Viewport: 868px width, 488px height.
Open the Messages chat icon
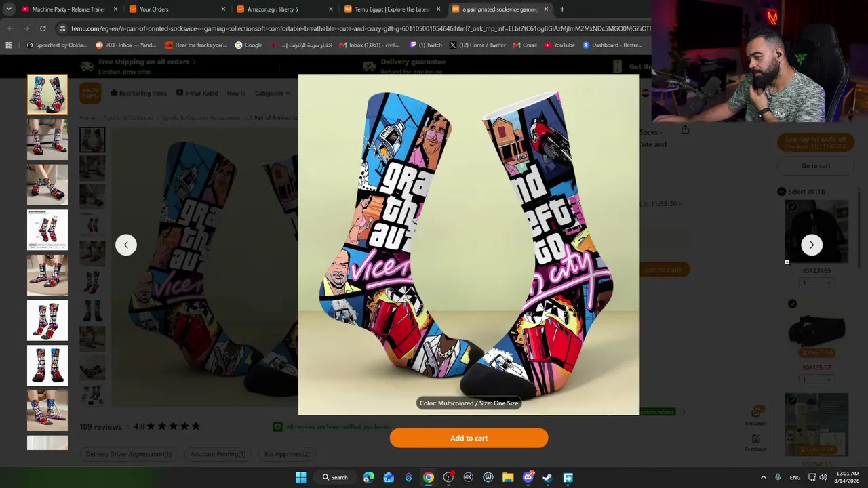pyautogui.click(x=756, y=415)
